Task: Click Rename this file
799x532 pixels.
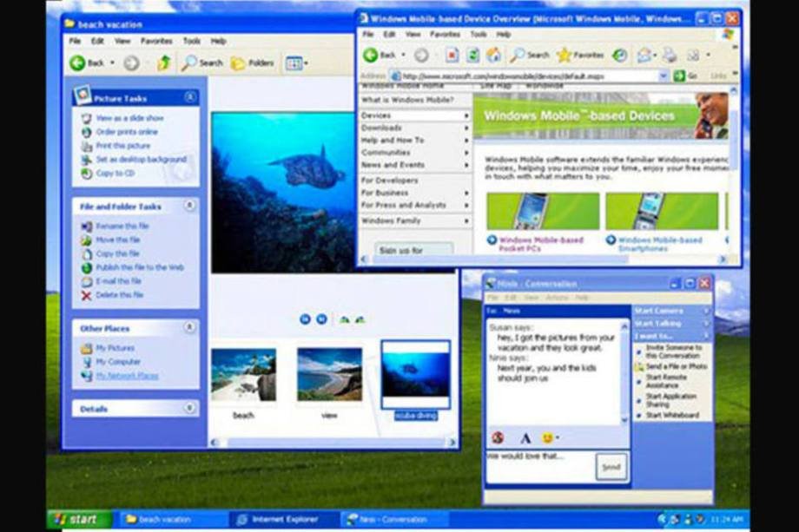Action: tap(116, 226)
